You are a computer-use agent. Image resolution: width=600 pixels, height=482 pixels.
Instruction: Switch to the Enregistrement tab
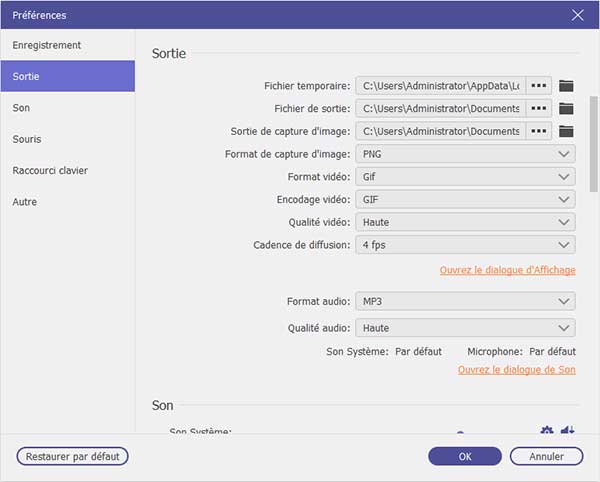(47, 45)
